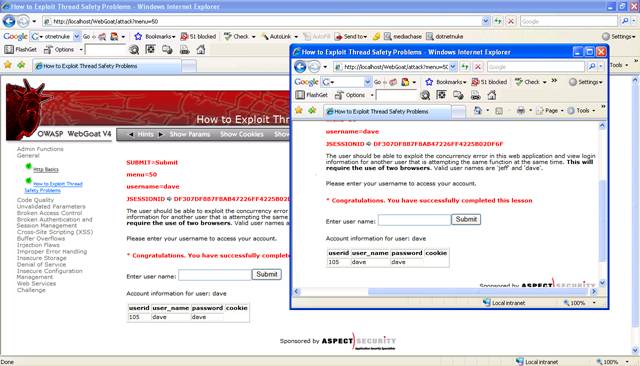Click '51 blocked' popup blocker in the front window
The width and height of the screenshot is (640, 366).
tap(489, 82)
